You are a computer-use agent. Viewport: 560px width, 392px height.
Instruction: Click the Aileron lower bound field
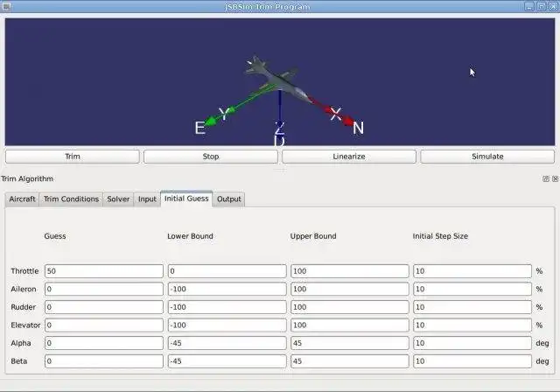tap(227, 289)
